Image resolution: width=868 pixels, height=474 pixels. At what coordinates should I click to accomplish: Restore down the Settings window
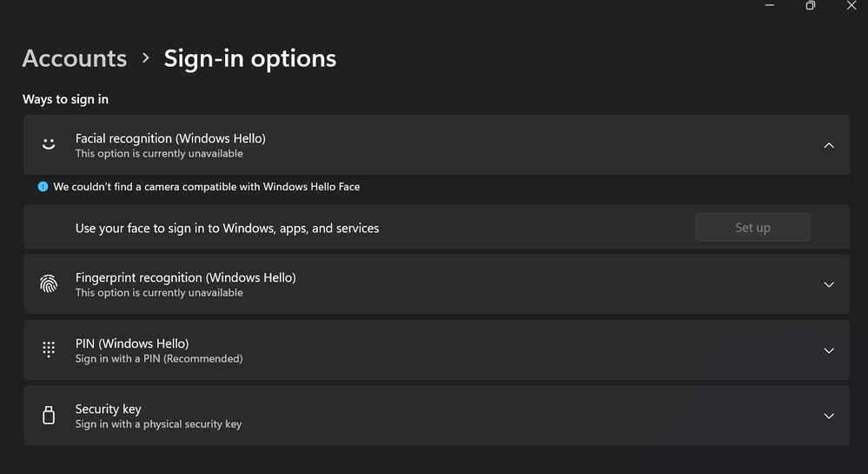click(x=810, y=5)
